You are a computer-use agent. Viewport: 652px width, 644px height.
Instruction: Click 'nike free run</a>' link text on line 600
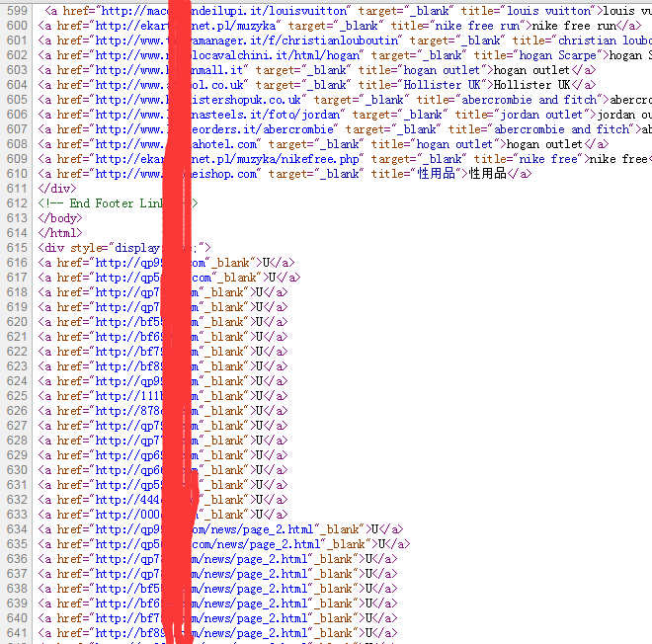(587, 26)
